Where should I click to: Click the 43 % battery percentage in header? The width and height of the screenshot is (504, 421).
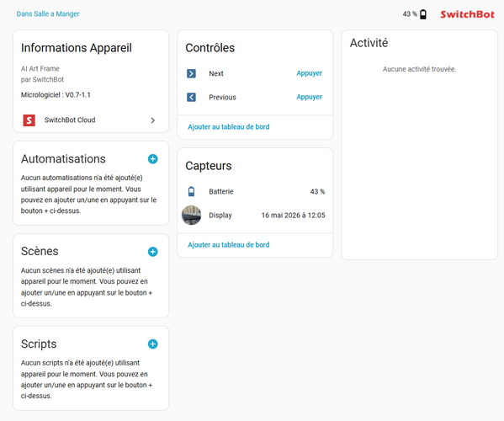pyautogui.click(x=410, y=13)
